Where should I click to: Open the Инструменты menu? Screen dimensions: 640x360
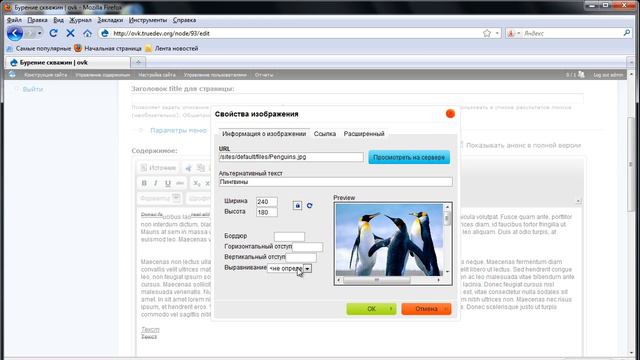tap(148, 20)
